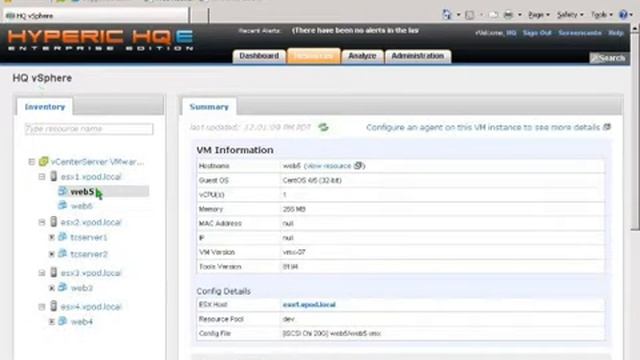The width and height of the screenshot is (640, 360).
Task: Click the esx2 host server icon
Action: point(53,222)
